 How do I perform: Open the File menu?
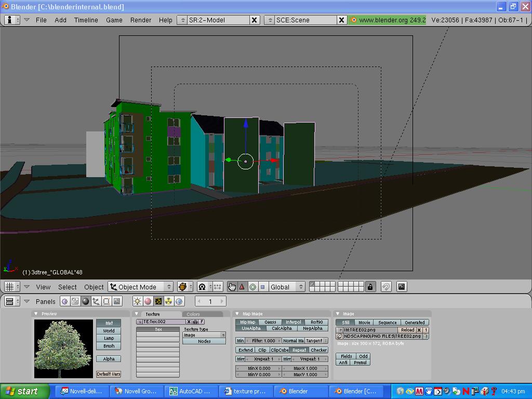point(41,20)
